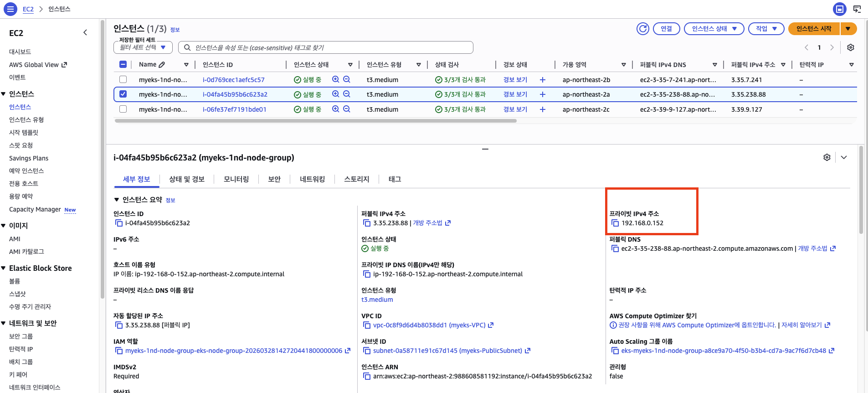Copy the instance ARN value

[x=367, y=376]
